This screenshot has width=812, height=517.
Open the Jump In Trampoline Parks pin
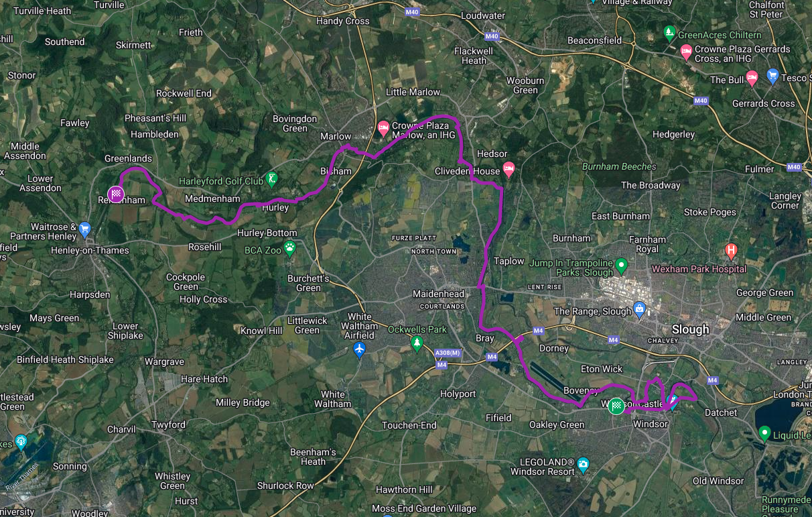point(621,266)
